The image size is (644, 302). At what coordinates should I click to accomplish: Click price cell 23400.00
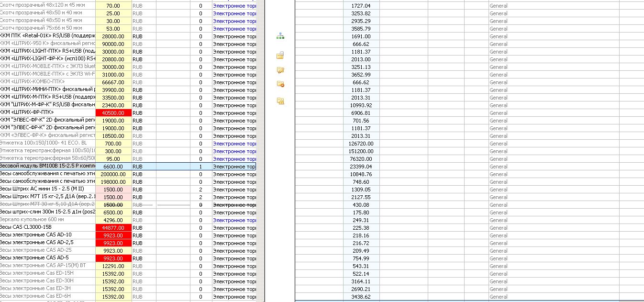coord(113,105)
